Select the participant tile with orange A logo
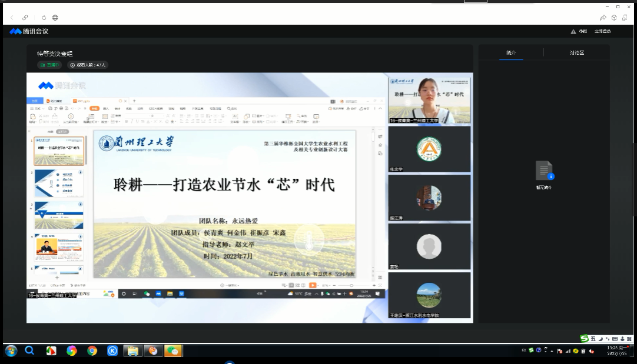The width and height of the screenshot is (637, 364). (429, 149)
